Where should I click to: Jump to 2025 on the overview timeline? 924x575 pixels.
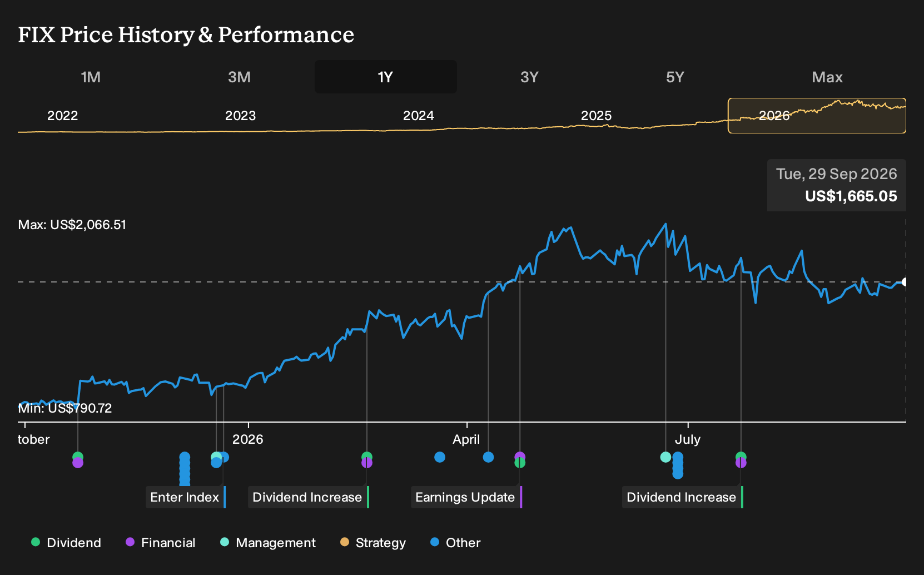click(x=596, y=116)
